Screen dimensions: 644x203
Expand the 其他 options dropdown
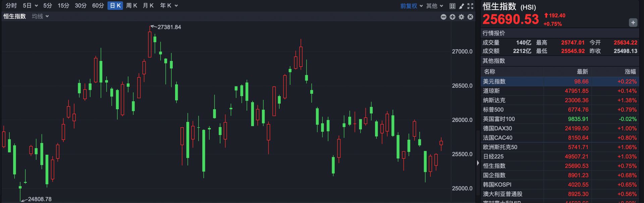(435, 6)
